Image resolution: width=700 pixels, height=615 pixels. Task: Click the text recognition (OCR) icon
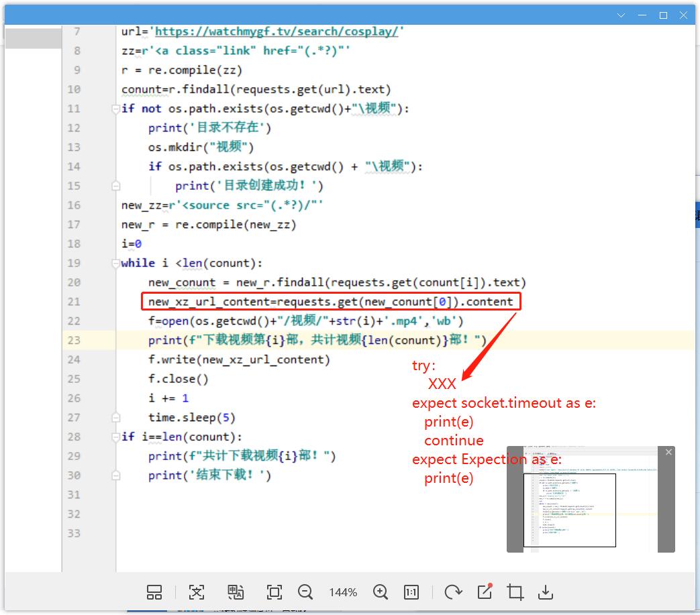click(196, 592)
